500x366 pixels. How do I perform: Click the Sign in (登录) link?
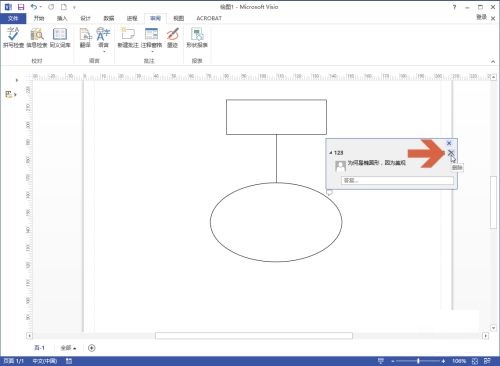coord(481,17)
